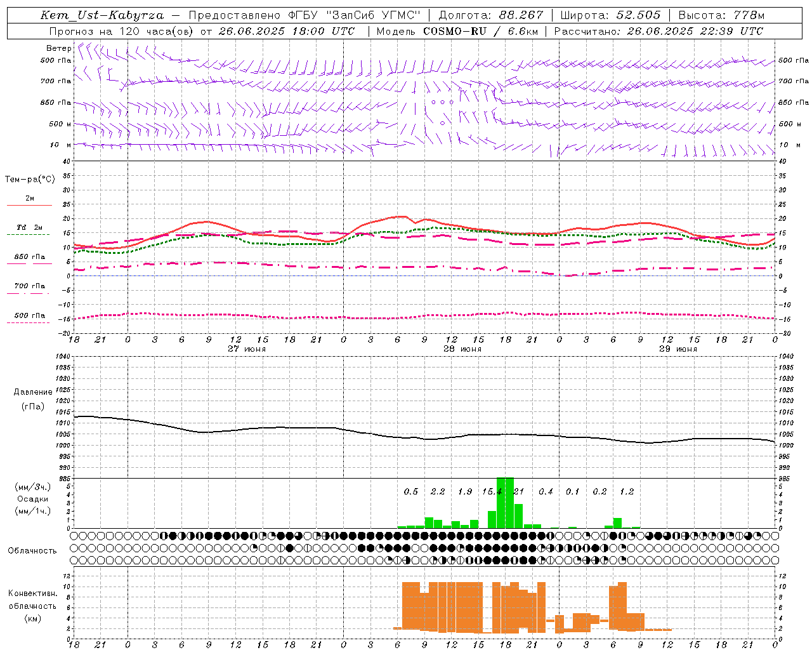This screenshot has height=650, width=812.
Task: Click the station name Kem_Ust-Kabyrza
Action: [x=102, y=15]
